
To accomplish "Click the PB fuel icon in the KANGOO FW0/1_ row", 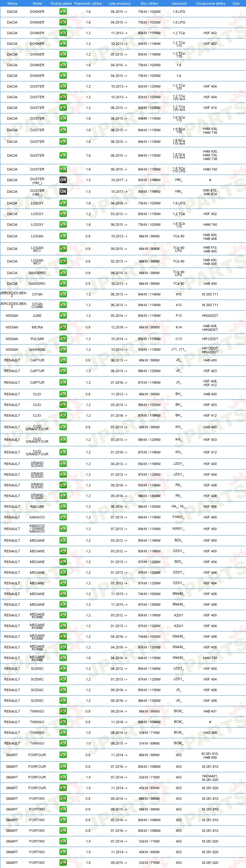I will tap(63, 517).
